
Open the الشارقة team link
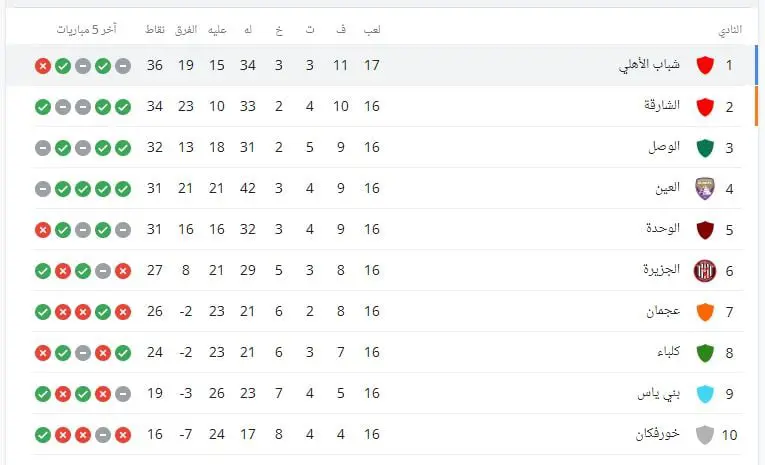click(x=662, y=105)
